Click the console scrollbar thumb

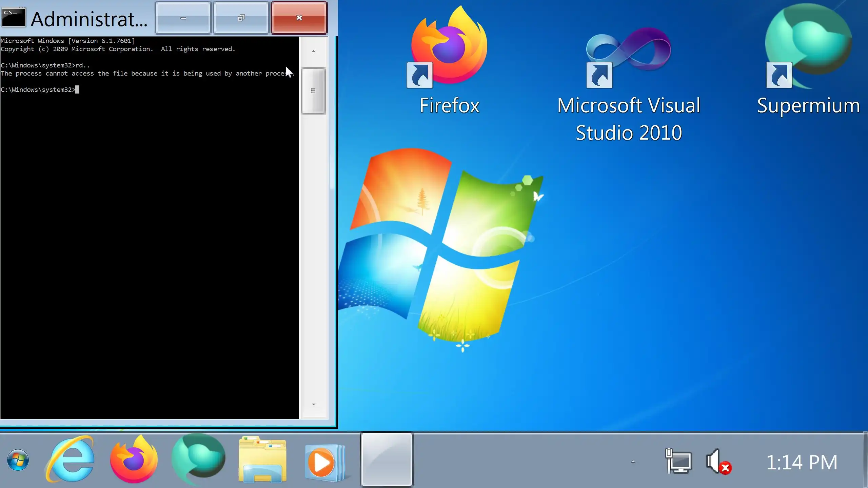click(x=313, y=90)
